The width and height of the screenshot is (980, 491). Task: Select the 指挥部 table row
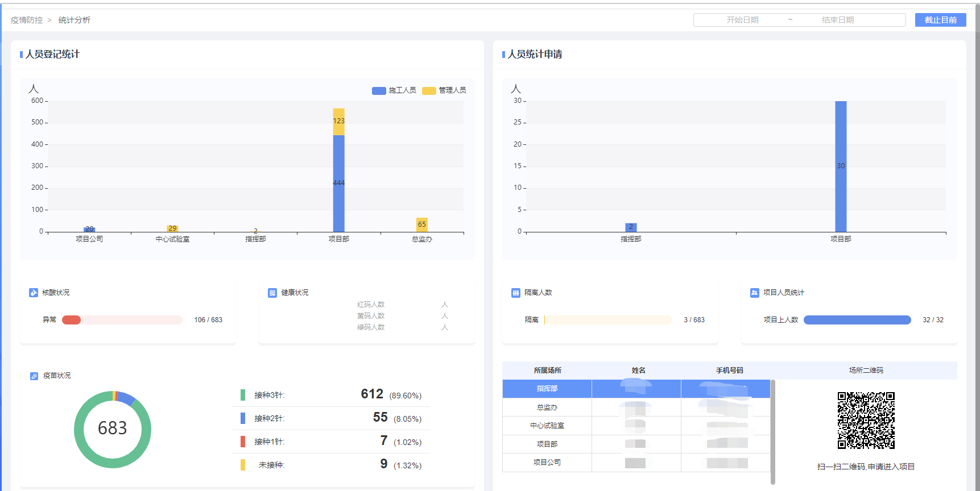click(x=547, y=389)
